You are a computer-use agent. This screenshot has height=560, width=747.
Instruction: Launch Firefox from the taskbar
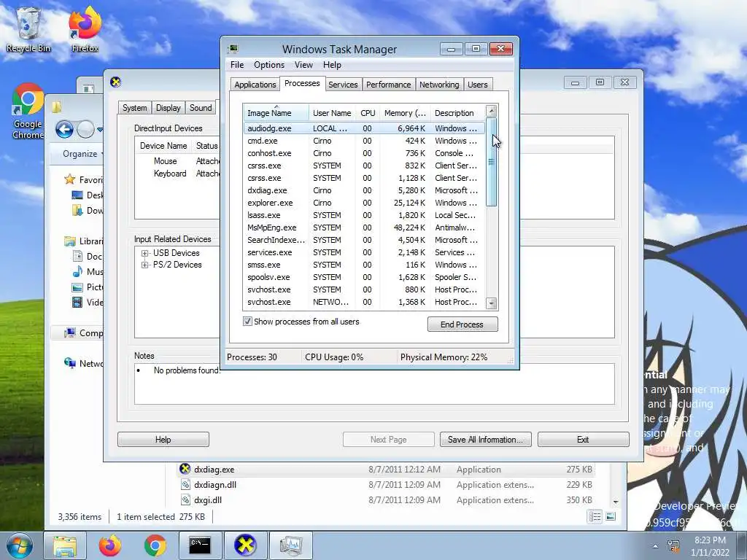click(x=110, y=545)
